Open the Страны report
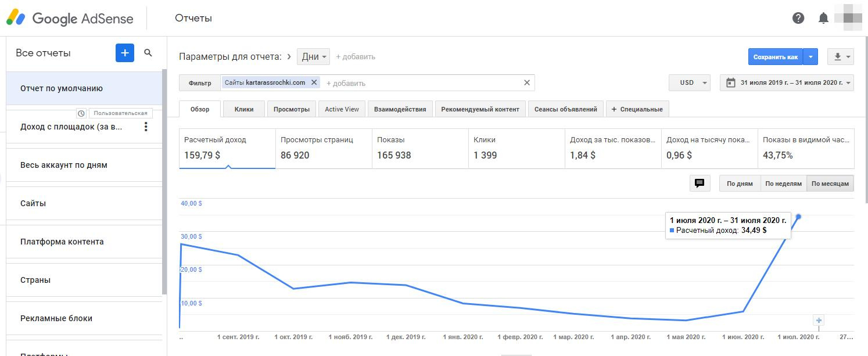Viewport: 868px width, 356px height. [x=84, y=280]
